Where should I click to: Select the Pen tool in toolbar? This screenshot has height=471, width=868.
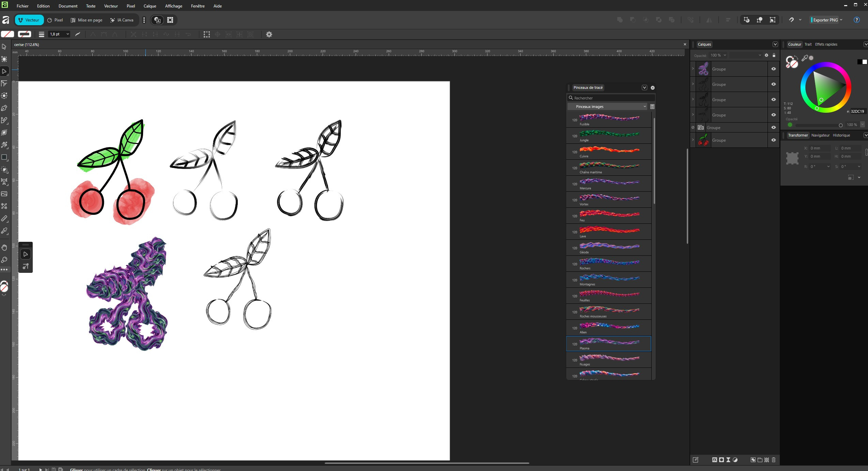click(4, 108)
